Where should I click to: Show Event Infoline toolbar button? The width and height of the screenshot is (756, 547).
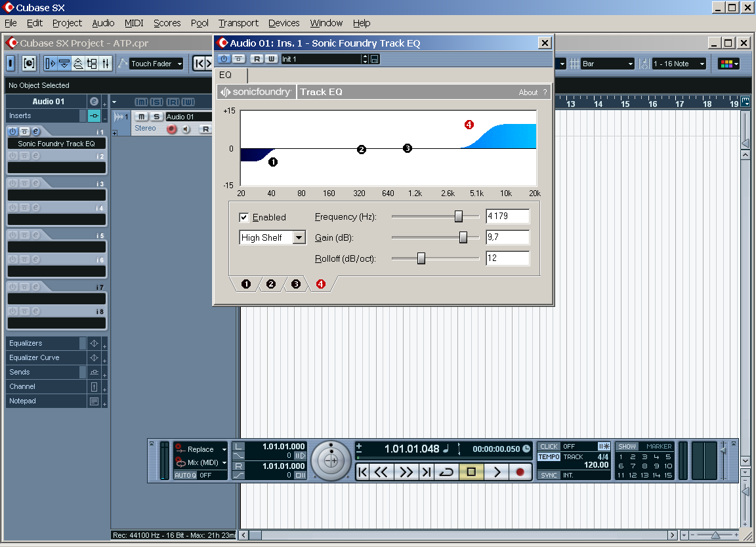64,63
